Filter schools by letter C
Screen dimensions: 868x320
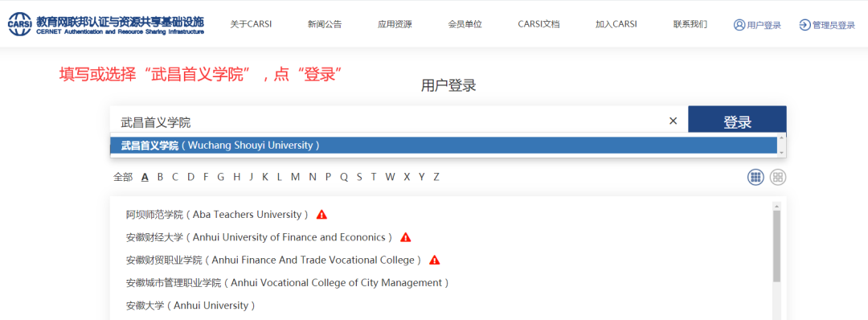tap(175, 177)
